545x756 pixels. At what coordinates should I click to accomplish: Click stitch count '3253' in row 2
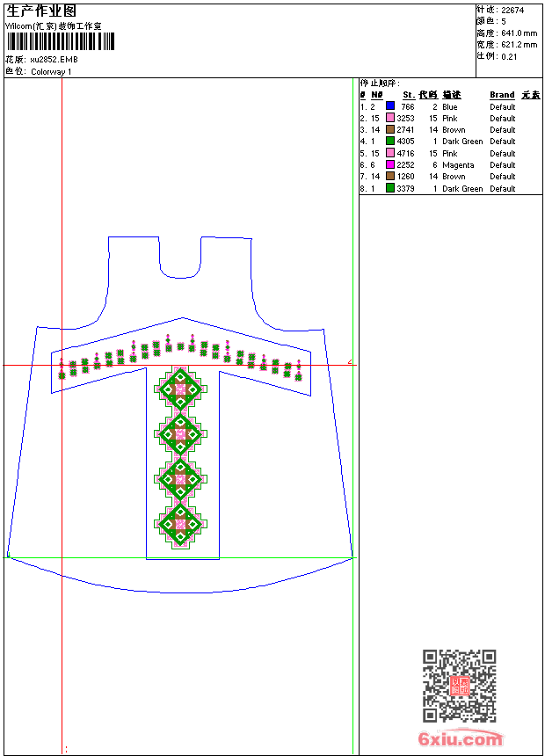405,118
